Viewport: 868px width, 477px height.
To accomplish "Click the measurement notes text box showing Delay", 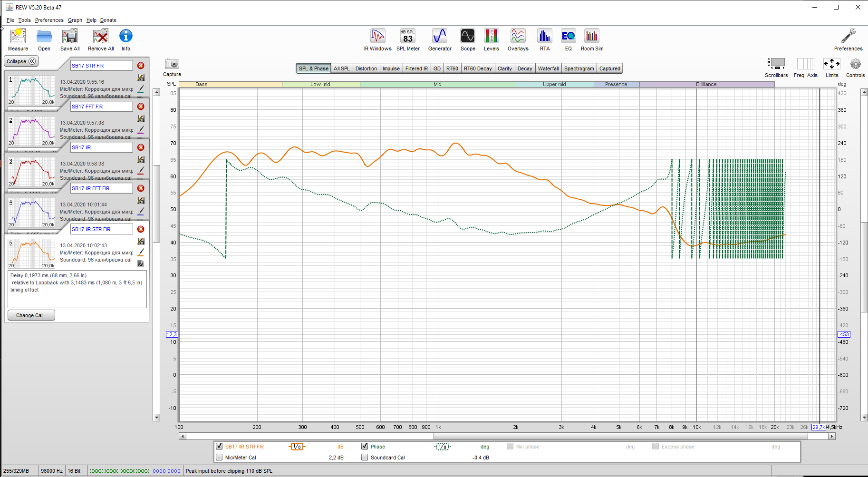I will click(78, 289).
